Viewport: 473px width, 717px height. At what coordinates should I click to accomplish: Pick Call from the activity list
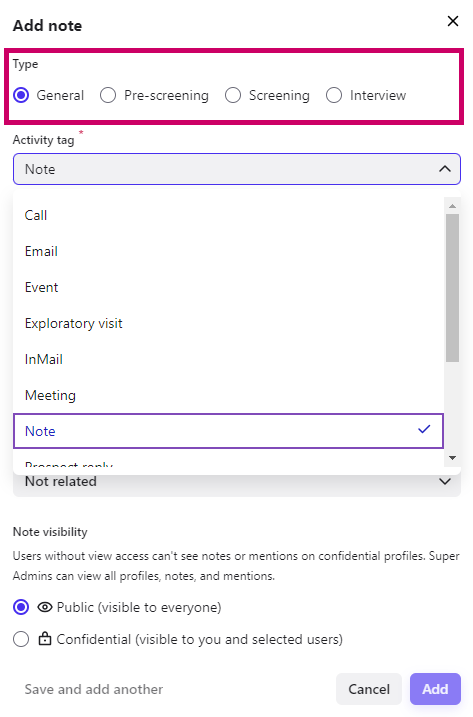click(x=228, y=215)
